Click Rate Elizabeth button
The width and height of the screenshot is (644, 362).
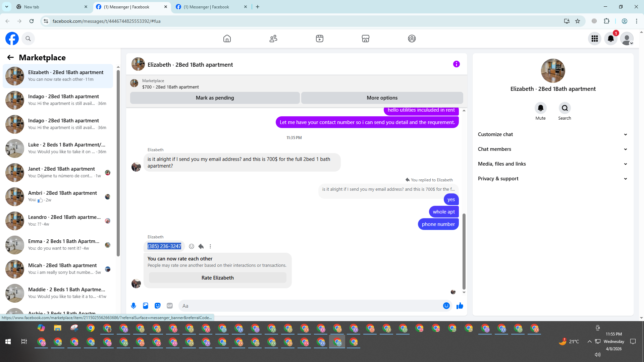217,278
